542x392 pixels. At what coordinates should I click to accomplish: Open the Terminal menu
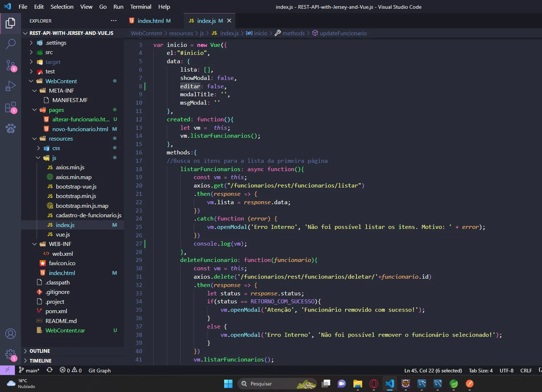pos(141,7)
